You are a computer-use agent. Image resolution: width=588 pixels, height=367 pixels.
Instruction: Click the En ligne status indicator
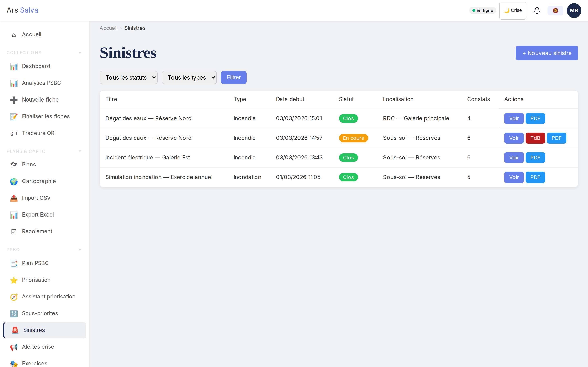click(482, 10)
